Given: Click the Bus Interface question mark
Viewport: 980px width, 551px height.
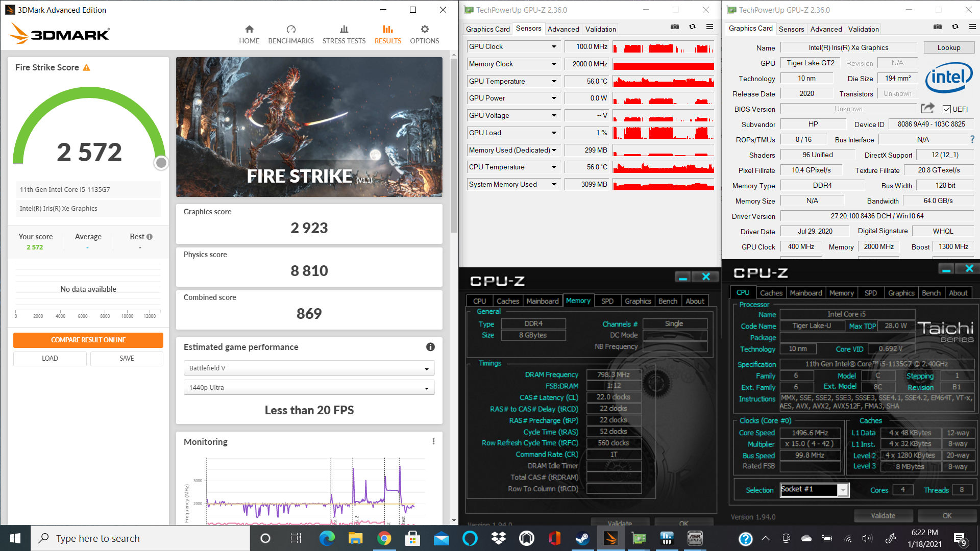Looking at the screenshot, I should (x=972, y=139).
